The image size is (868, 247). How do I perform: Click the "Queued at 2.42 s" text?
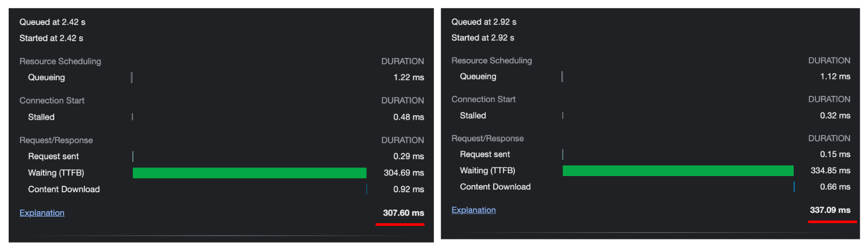(x=53, y=22)
